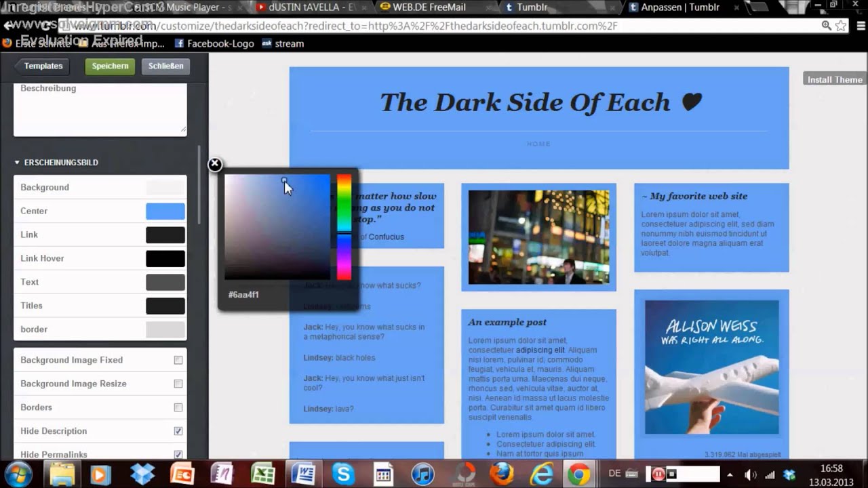Click the sidebar scrollbar thumb

pos(199,185)
